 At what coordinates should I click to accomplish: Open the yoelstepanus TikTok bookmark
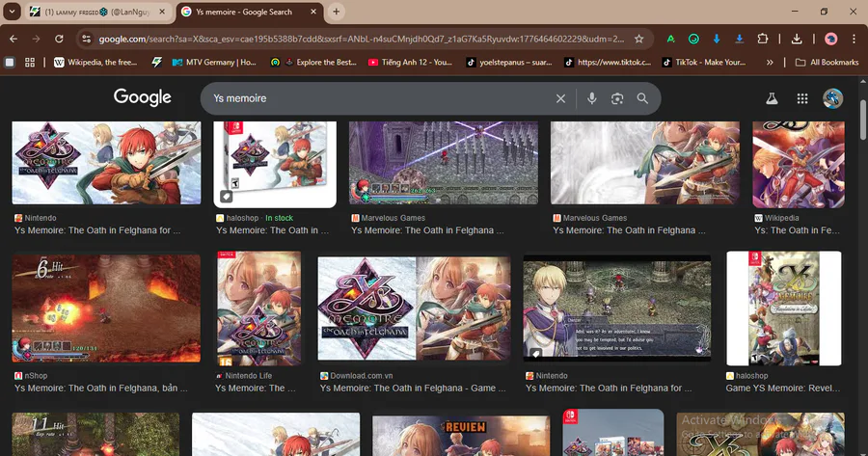coord(509,63)
